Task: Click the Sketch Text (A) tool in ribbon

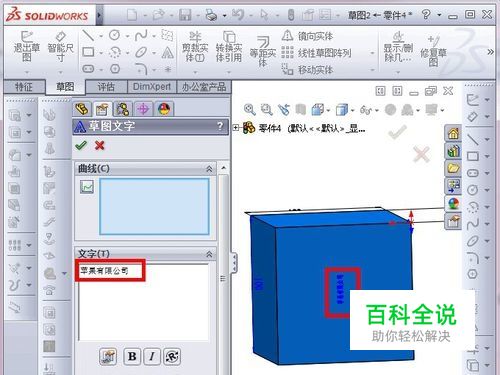Action: (168, 52)
